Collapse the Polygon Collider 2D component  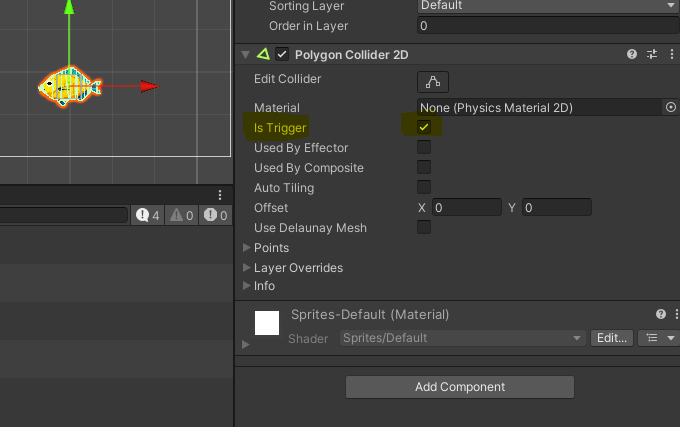(245, 55)
